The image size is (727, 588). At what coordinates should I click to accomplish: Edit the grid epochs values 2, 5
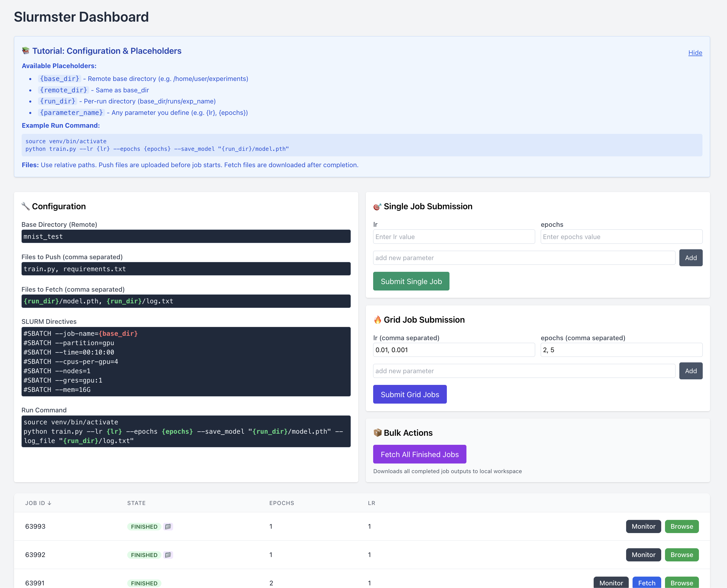621,350
